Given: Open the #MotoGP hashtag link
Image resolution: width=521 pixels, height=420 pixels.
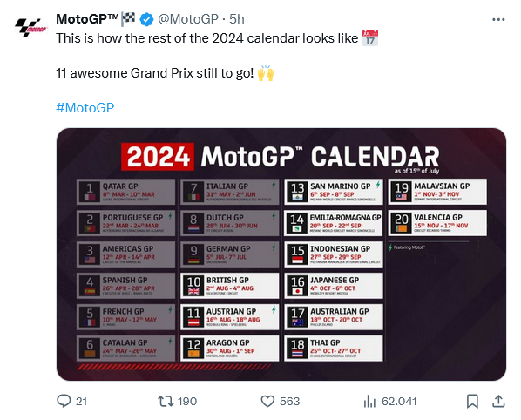Looking at the screenshot, I should coord(85,108).
